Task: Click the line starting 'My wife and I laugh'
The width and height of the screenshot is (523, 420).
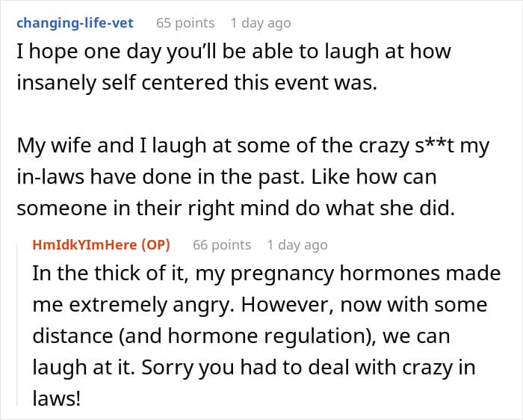Action: [x=253, y=146]
